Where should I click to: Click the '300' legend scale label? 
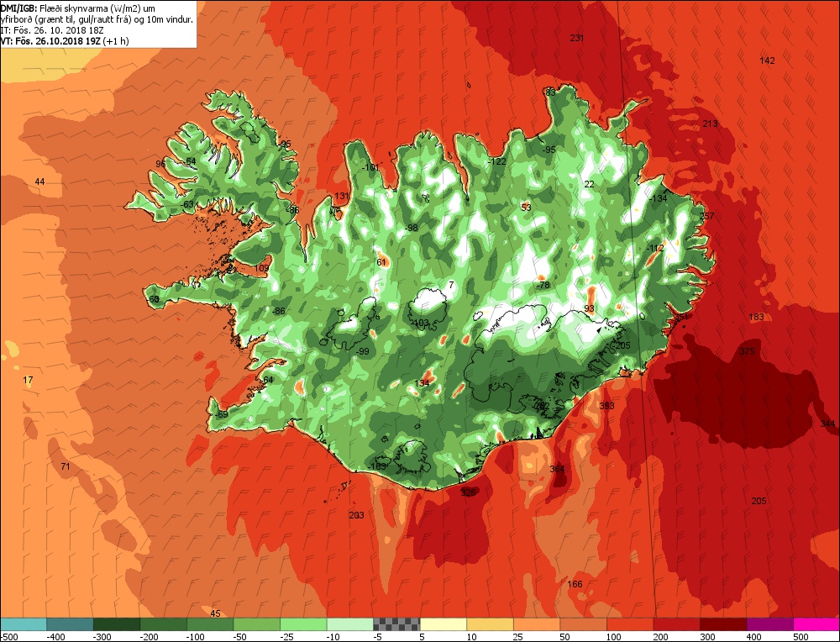tap(707, 637)
